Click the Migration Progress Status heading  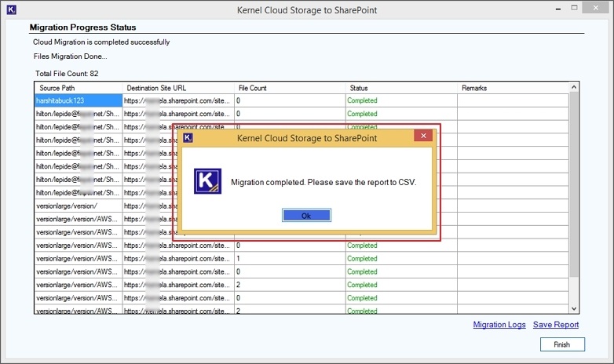83,27
